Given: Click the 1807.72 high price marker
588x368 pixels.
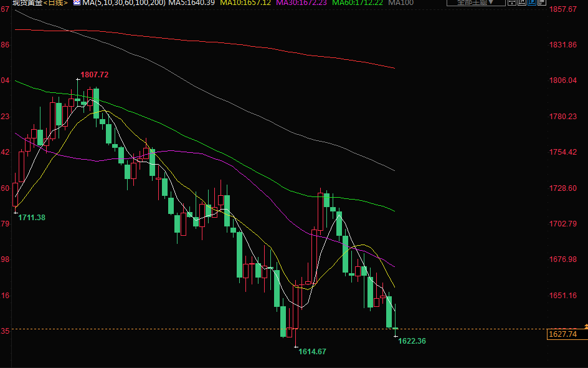Looking at the screenshot, I should pos(95,75).
